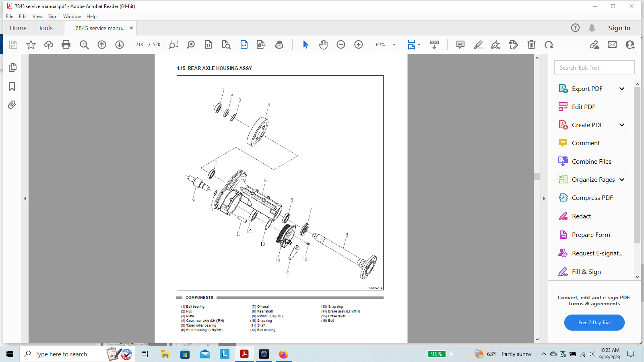Switch to the Home tab
644x362 pixels.
[18, 28]
